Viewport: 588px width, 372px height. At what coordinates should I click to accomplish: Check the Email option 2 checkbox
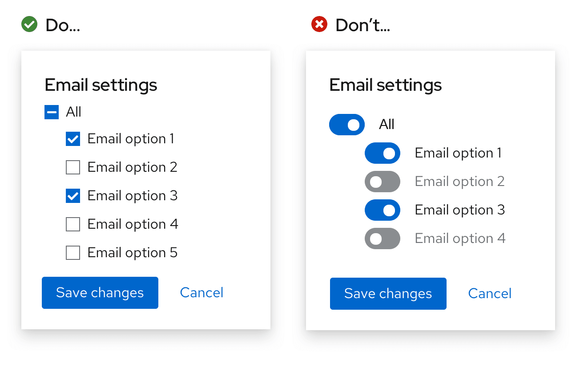click(73, 168)
